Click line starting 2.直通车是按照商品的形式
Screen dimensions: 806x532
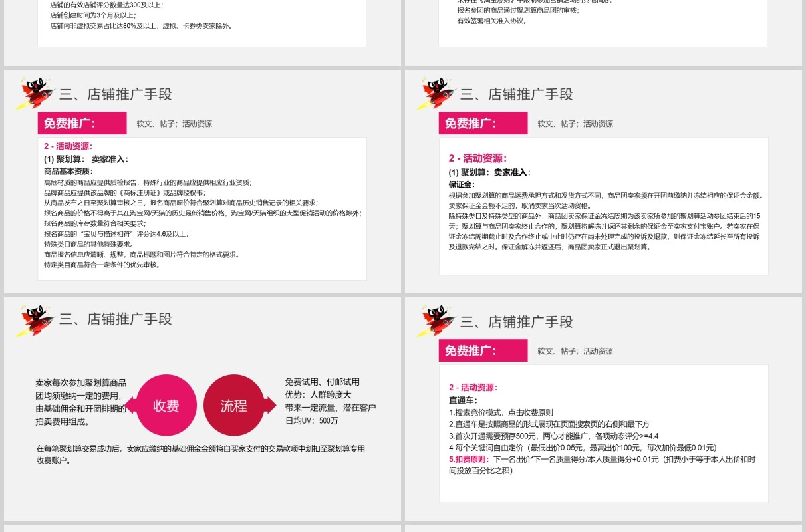tap(549, 424)
